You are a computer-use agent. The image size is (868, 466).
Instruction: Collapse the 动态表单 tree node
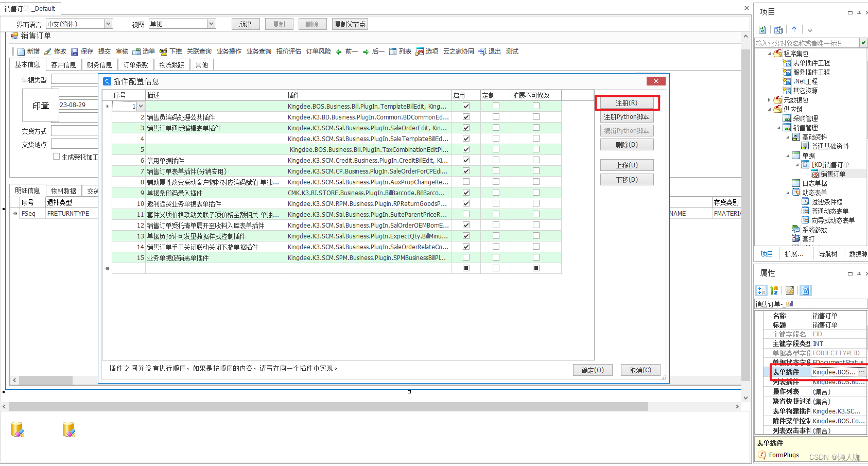[x=788, y=193]
